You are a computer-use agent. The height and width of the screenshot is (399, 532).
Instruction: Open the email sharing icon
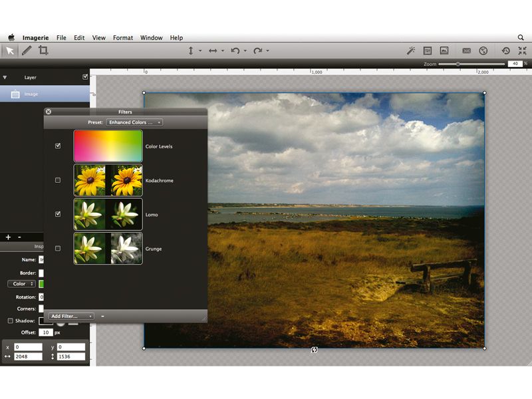tap(467, 50)
